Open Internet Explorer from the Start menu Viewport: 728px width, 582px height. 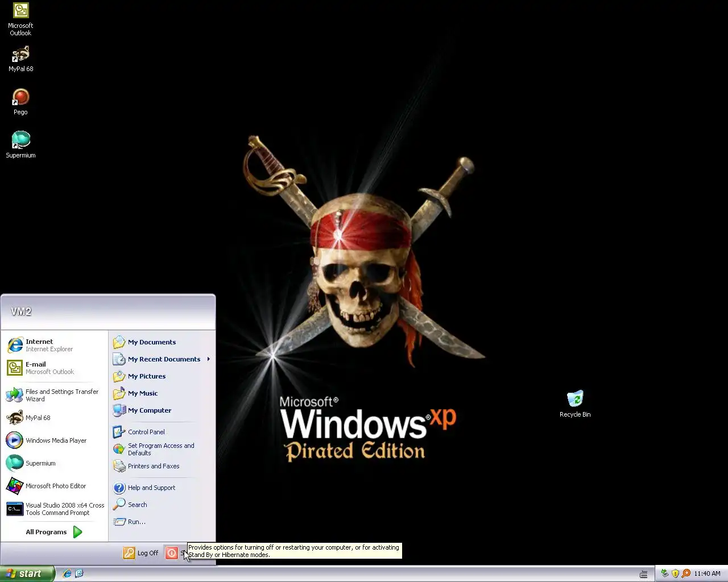[55, 345]
